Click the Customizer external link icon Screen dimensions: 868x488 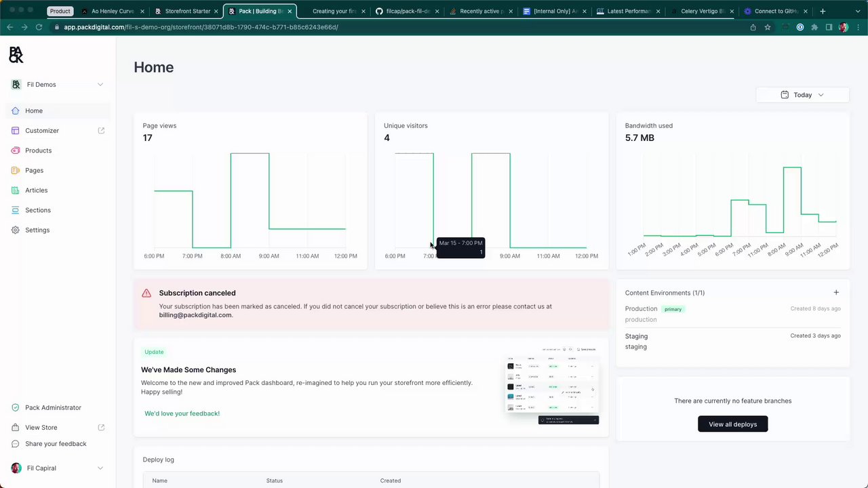coord(101,131)
